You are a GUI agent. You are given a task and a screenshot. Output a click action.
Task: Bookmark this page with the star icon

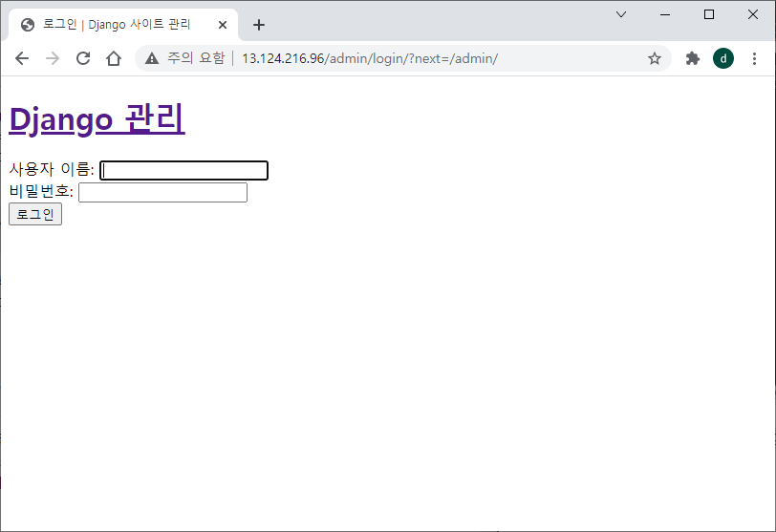[655, 58]
